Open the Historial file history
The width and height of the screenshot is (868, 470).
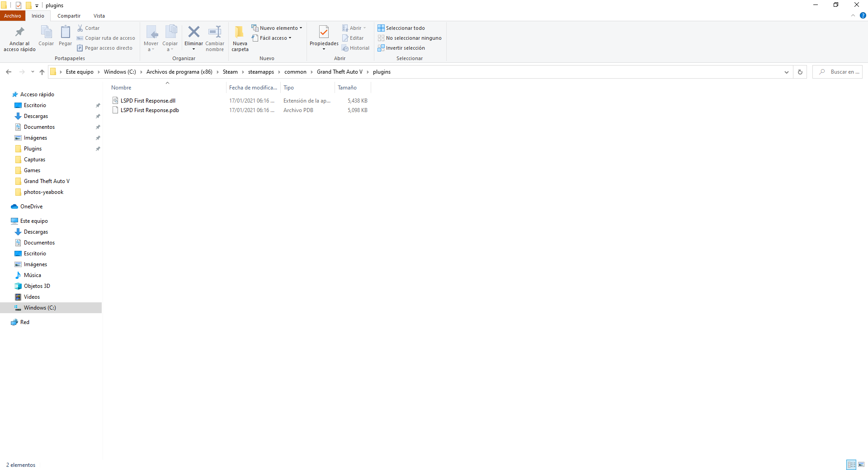coord(356,48)
